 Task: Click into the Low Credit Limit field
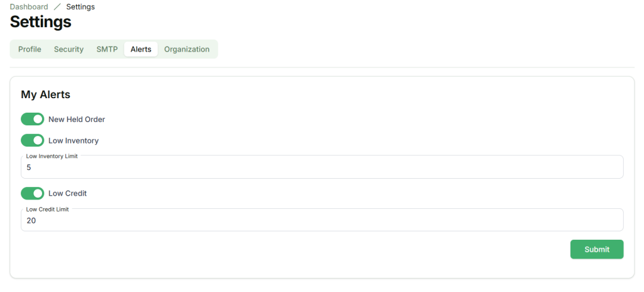point(322,221)
